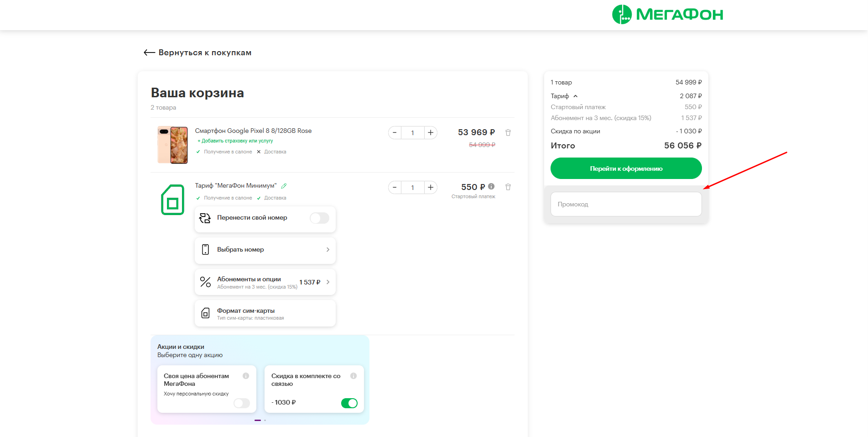Toggle personal discount for MegaFon subscribers
The width and height of the screenshot is (868, 437).
pyautogui.click(x=242, y=403)
